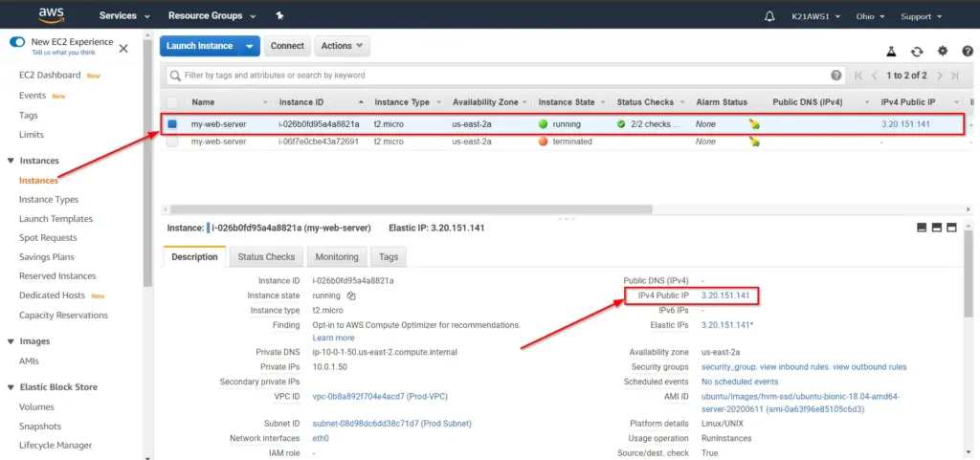Click the Tell us what you think link

64,53
